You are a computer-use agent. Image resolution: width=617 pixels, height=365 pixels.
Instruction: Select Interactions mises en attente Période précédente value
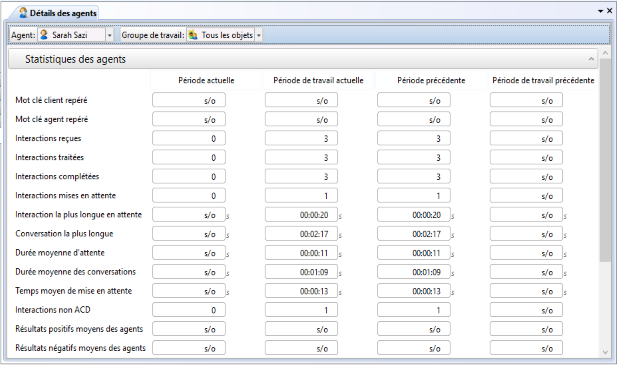[414, 195]
